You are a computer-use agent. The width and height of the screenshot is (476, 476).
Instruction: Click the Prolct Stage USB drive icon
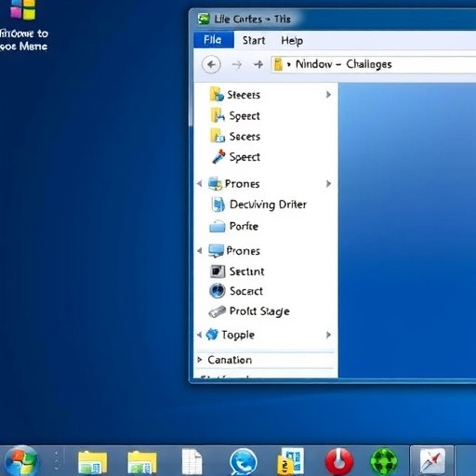(217, 311)
